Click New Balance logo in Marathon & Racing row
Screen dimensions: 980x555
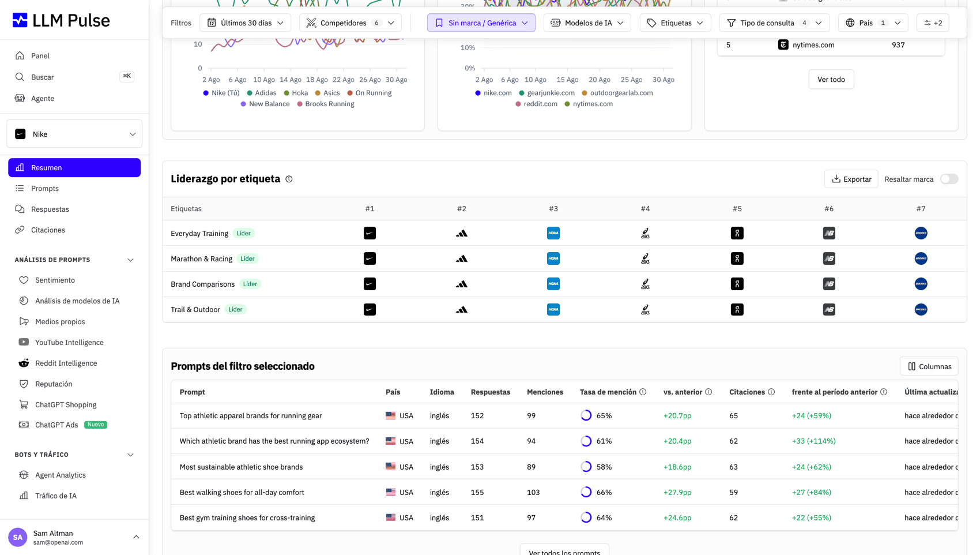coord(829,259)
